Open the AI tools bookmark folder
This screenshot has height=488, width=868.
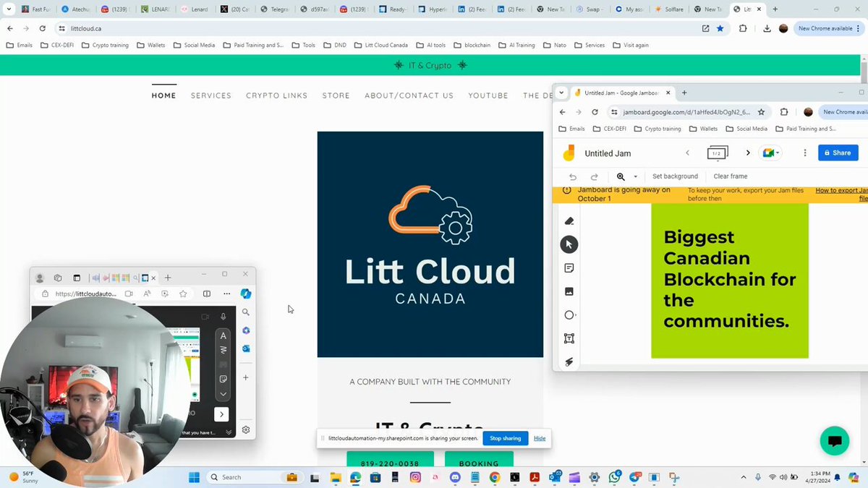(430, 45)
